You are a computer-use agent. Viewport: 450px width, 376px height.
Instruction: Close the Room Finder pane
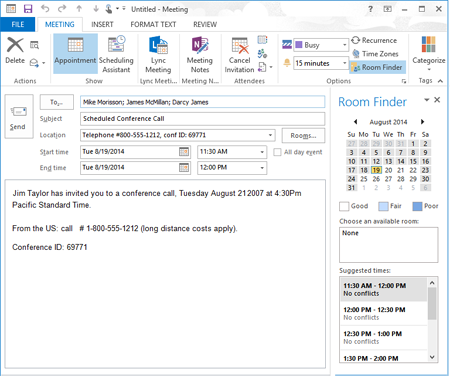(x=437, y=100)
